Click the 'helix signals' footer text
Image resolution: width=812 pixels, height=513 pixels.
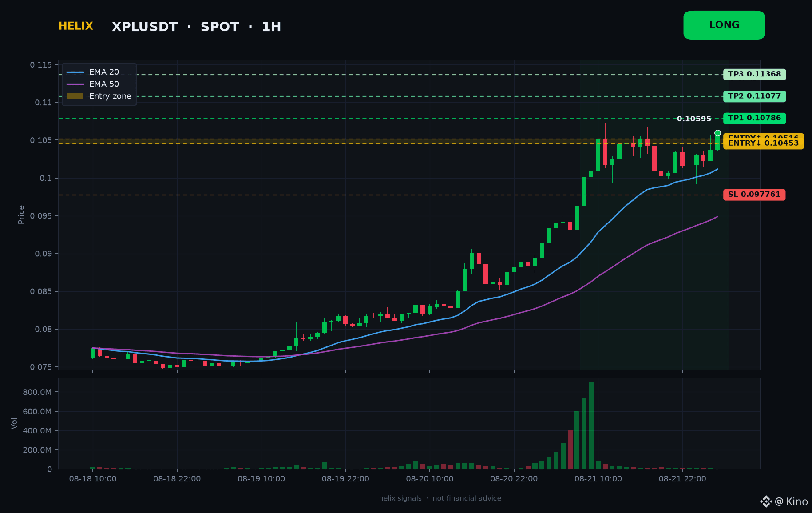(x=400, y=498)
